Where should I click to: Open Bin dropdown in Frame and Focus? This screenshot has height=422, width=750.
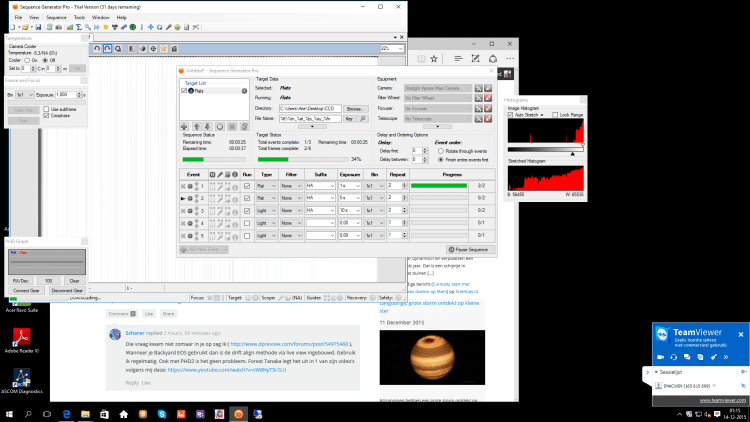pos(24,95)
